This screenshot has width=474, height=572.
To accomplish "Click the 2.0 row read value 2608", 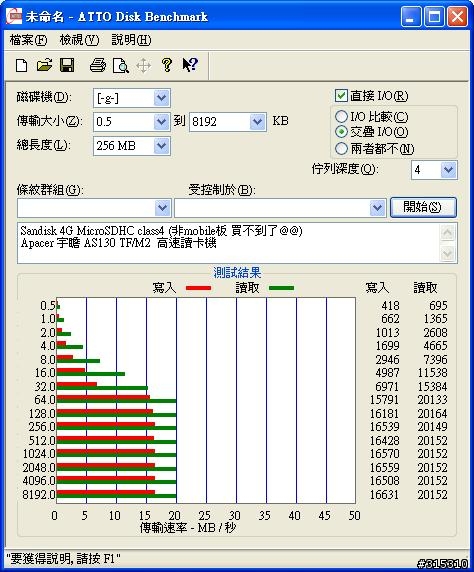I will tap(435, 332).
